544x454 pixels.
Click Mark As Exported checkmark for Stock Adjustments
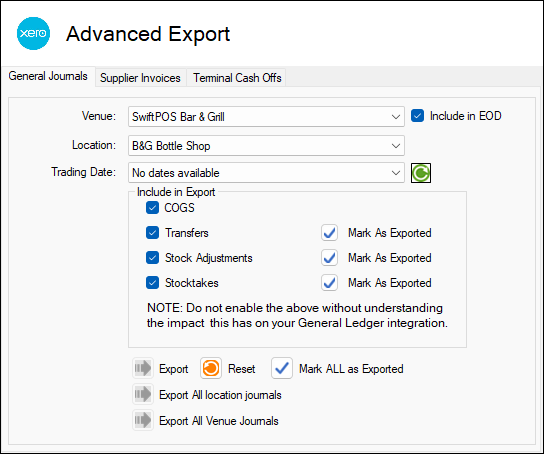tap(329, 258)
